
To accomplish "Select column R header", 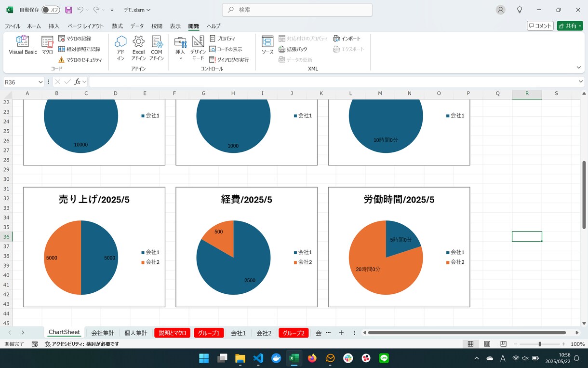I will (x=527, y=94).
